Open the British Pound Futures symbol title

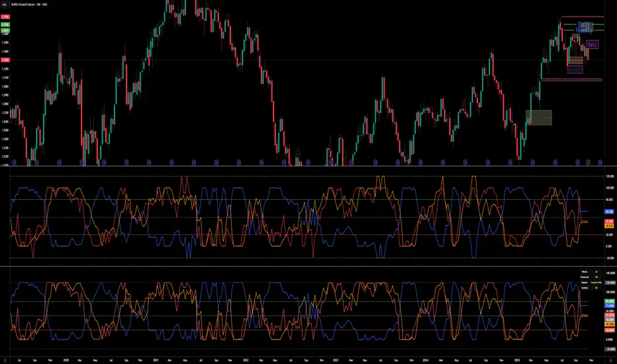pyautogui.click(x=30, y=5)
